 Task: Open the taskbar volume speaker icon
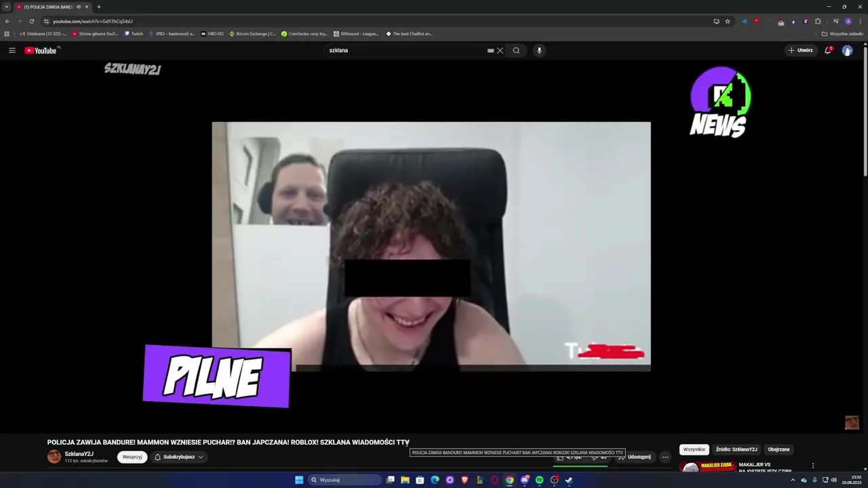[833, 480]
